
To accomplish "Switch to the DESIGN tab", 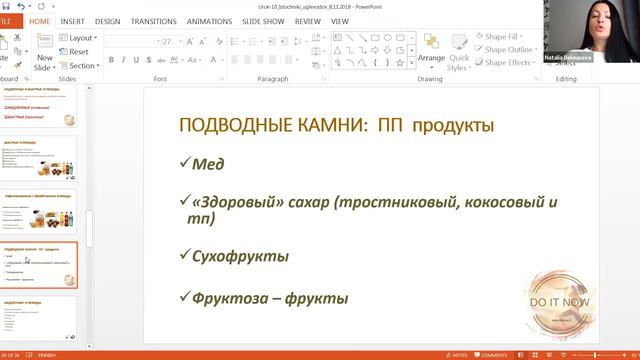I will [107, 22].
